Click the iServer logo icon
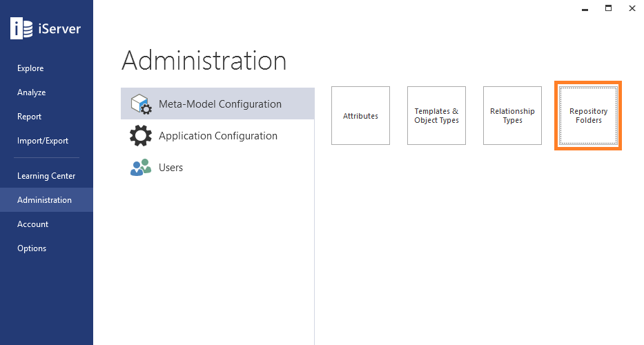This screenshot has width=644, height=345. pos(21,28)
